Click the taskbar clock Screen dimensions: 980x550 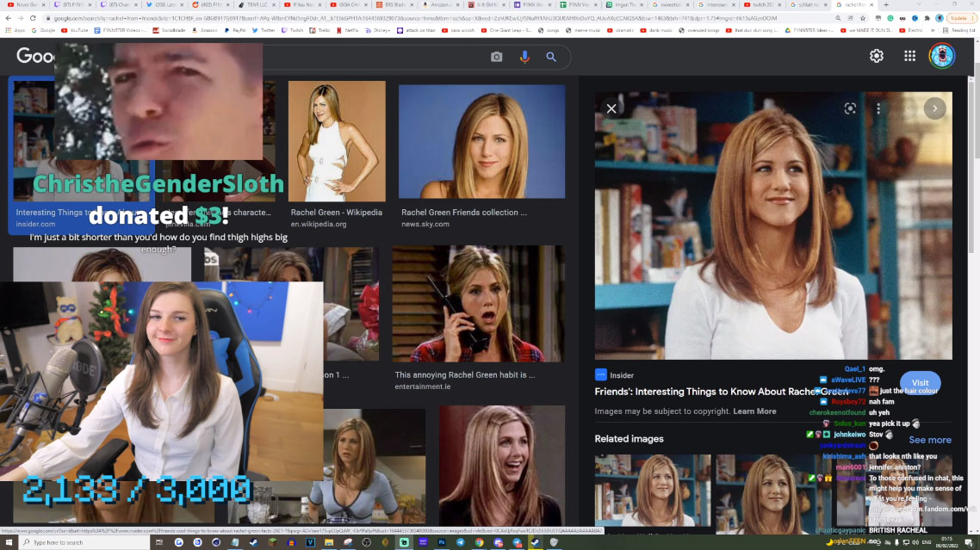click(x=946, y=542)
